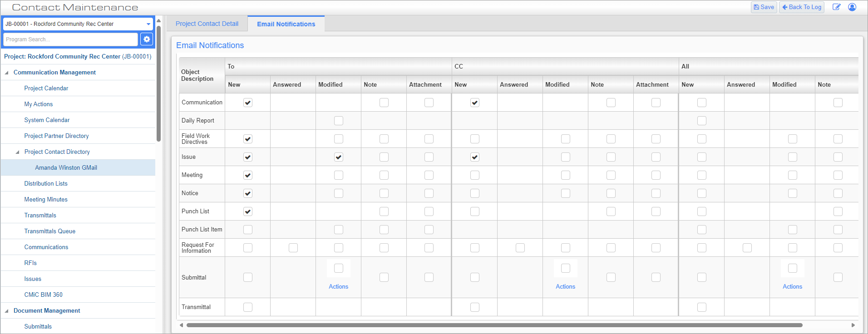Open CMiC BIM 360
Screen dimensions: 868x334
(x=44, y=295)
